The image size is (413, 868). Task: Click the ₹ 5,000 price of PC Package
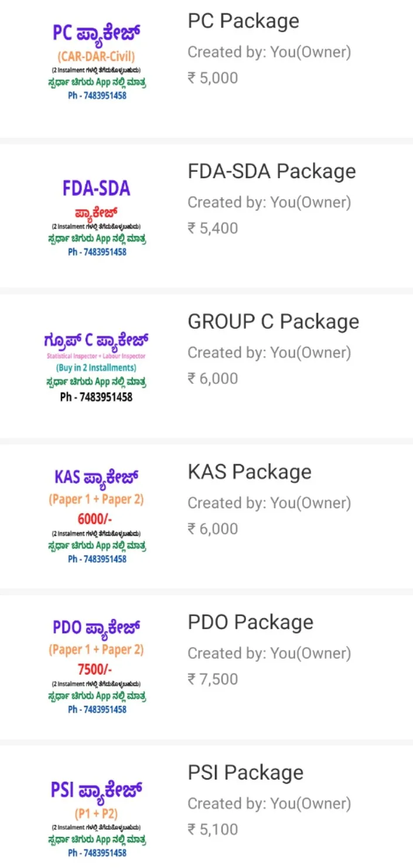click(213, 78)
